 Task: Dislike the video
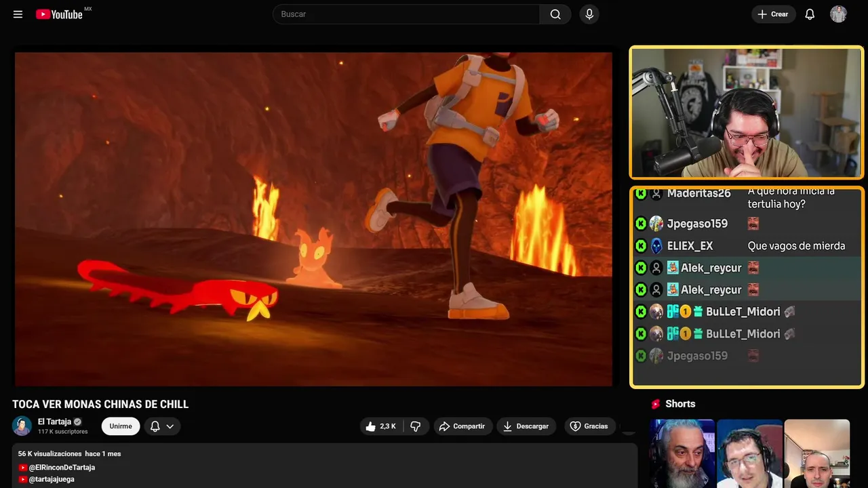click(x=415, y=426)
